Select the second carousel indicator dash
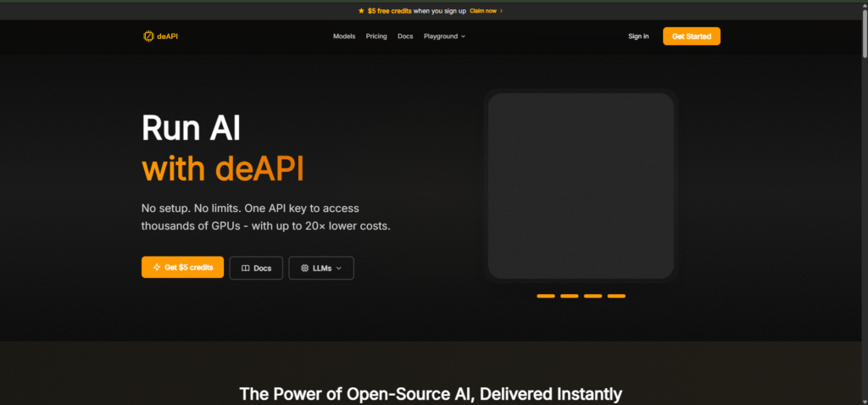The height and width of the screenshot is (405, 868). coord(570,296)
